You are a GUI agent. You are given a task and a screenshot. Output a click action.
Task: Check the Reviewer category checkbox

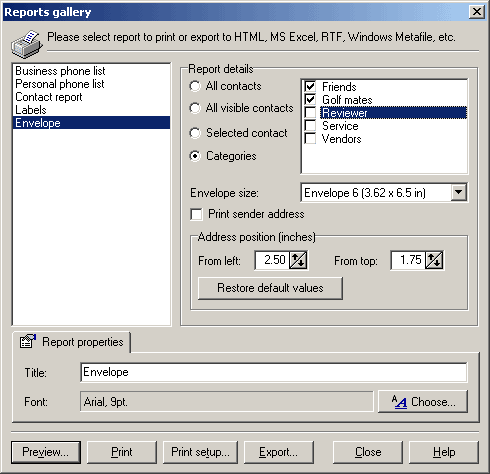pyautogui.click(x=310, y=113)
